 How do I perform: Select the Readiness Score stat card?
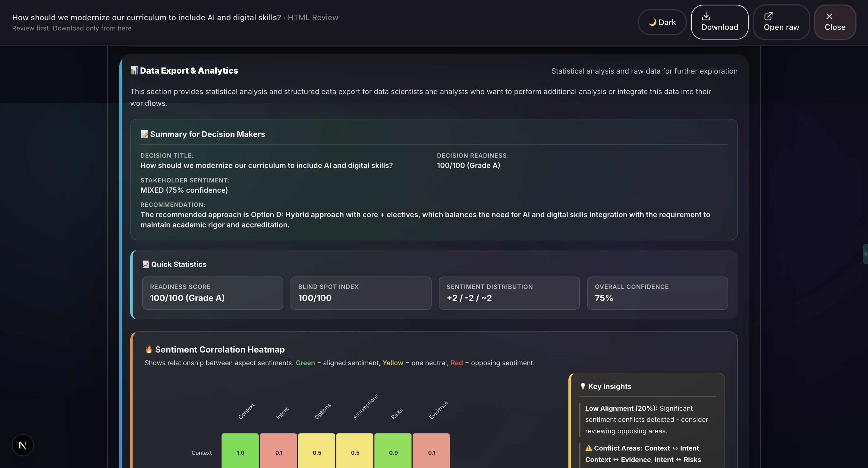(x=212, y=293)
